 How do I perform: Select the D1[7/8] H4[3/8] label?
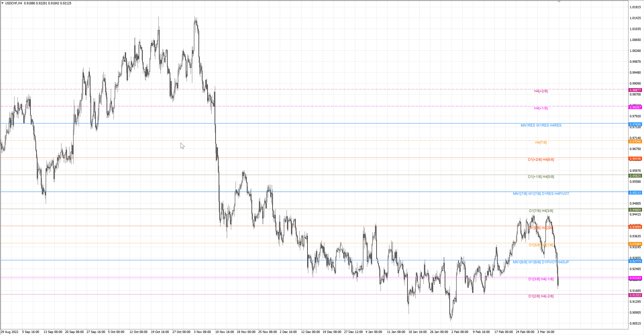tap(541, 211)
